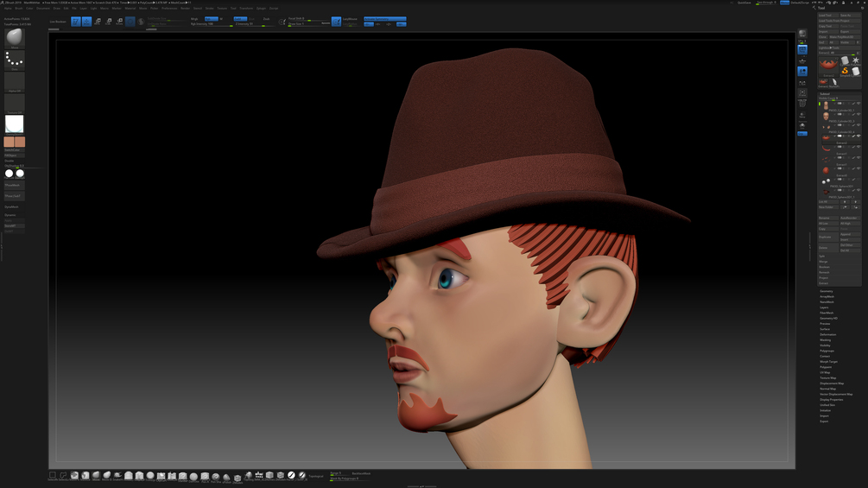The width and height of the screenshot is (868, 488).
Task: Open the Dots stroke picker
Action: coord(15,60)
